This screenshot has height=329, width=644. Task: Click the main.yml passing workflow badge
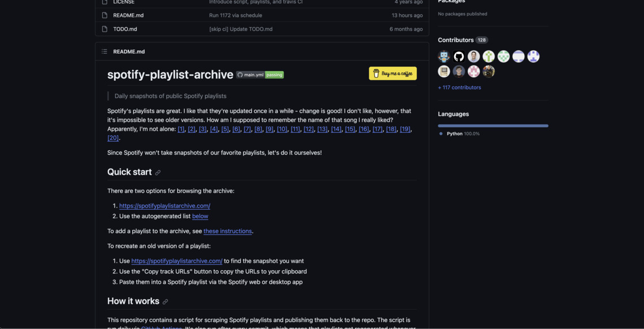click(x=260, y=75)
